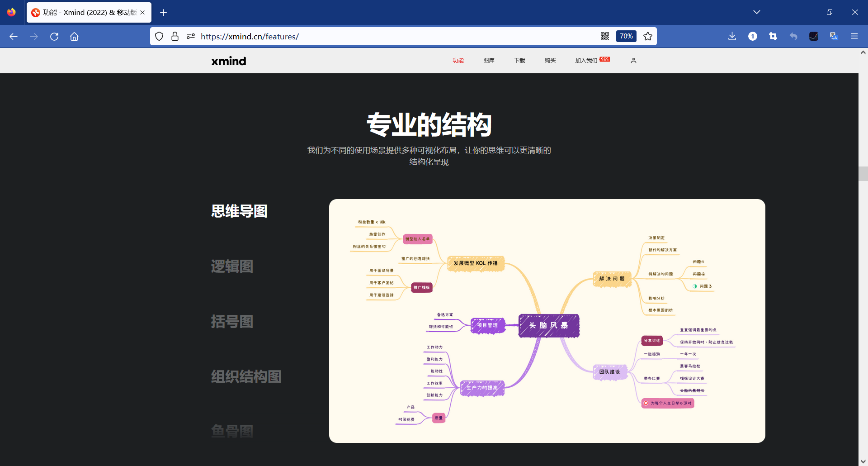Show site security padlock info
The width and height of the screenshot is (868, 466).
tap(175, 36)
